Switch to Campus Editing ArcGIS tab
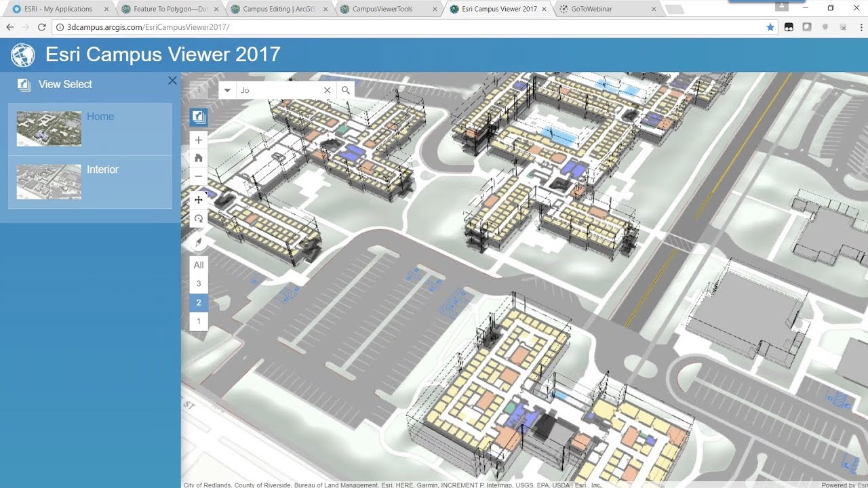 click(x=278, y=9)
